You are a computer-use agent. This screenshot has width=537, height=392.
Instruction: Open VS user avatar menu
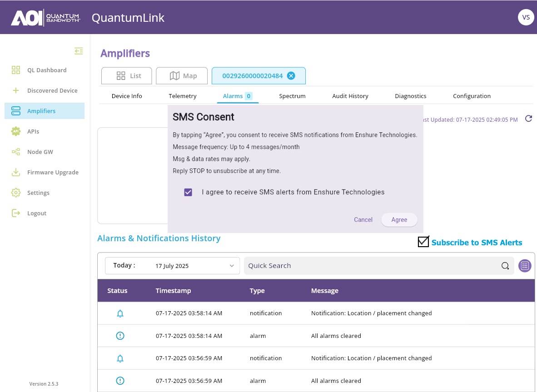pyautogui.click(x=526, y=17)
